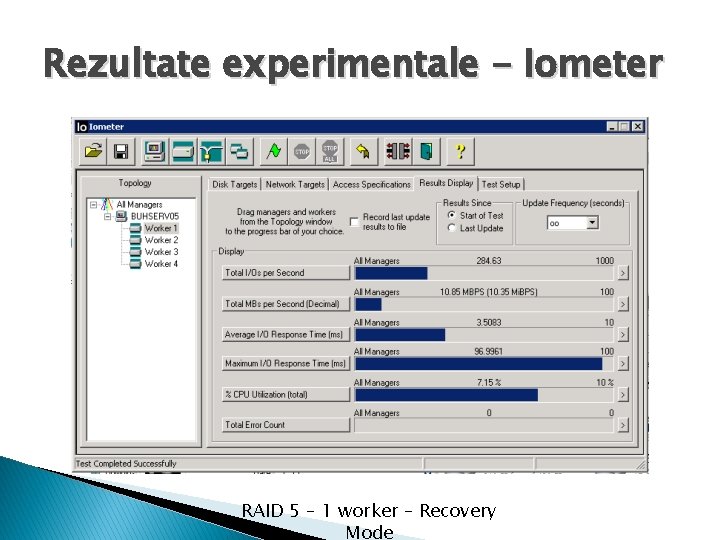This screenshot has width=720, height=540.
Task: Choose the Last Update radio button
Action: (452, 228)
